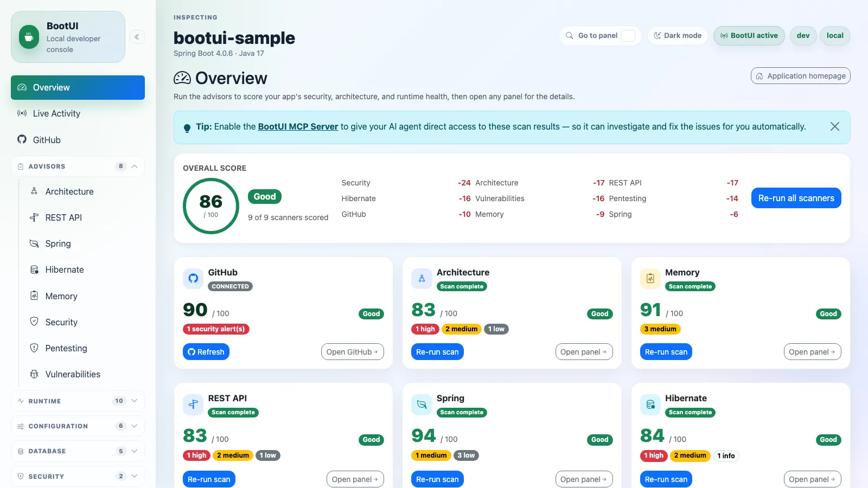Click the Spring leaf icon in sidebar
The image size is (868, 488).
coord(34,243)
